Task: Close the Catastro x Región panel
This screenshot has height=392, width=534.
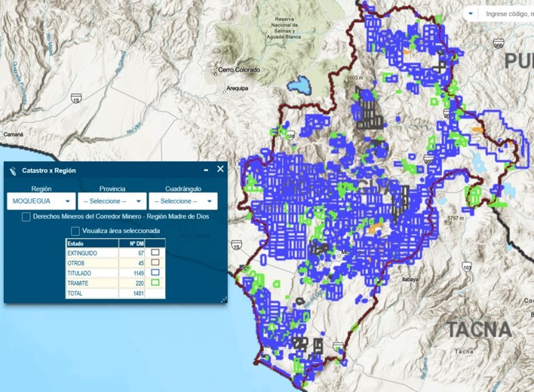Action: click(x=220, y=170)
